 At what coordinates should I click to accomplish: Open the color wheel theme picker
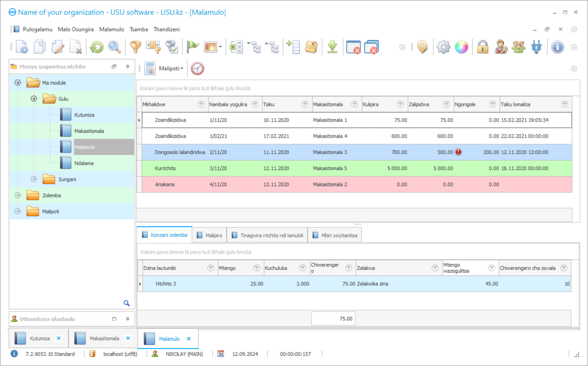[462, 47]
